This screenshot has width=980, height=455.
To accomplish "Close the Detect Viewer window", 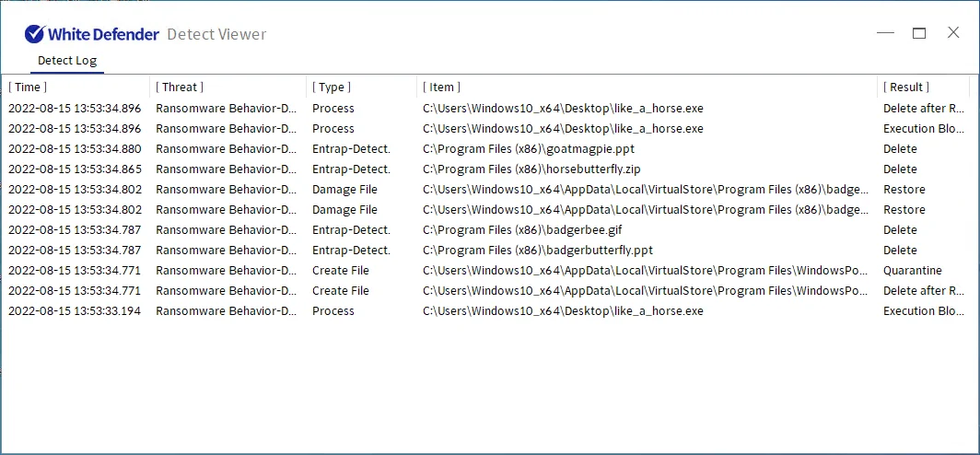I will tap(953, 33).
